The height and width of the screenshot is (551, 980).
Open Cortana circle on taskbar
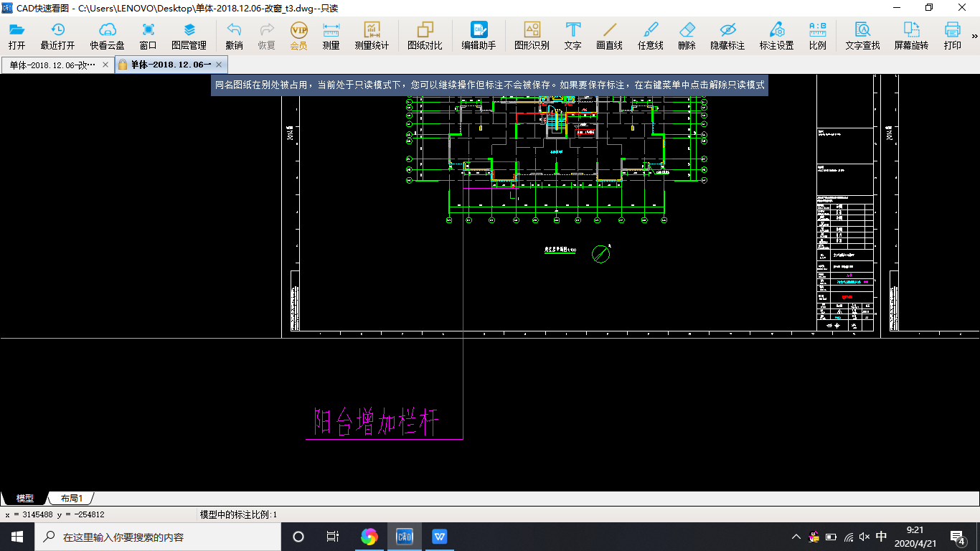[298, 537]
